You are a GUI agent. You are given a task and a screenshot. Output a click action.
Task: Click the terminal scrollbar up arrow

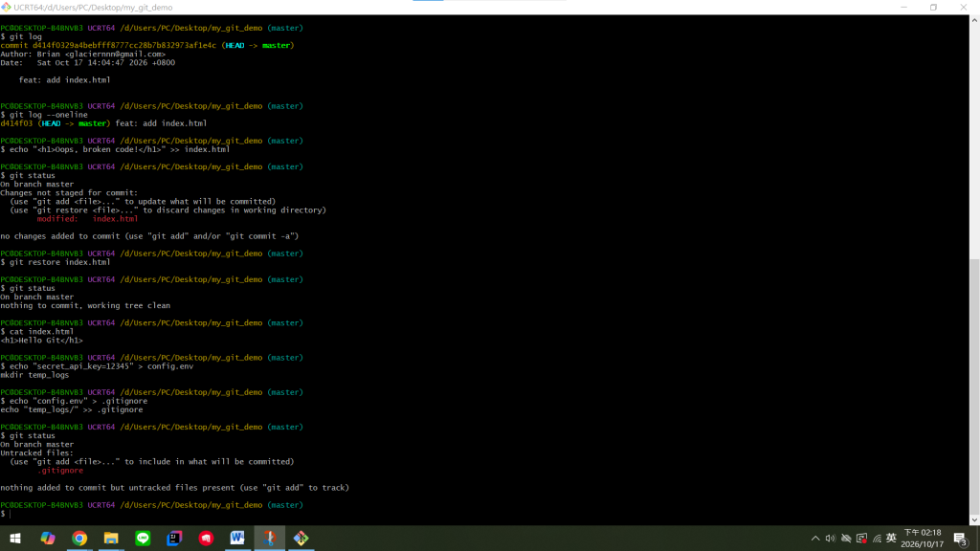(x=974, y=21)
